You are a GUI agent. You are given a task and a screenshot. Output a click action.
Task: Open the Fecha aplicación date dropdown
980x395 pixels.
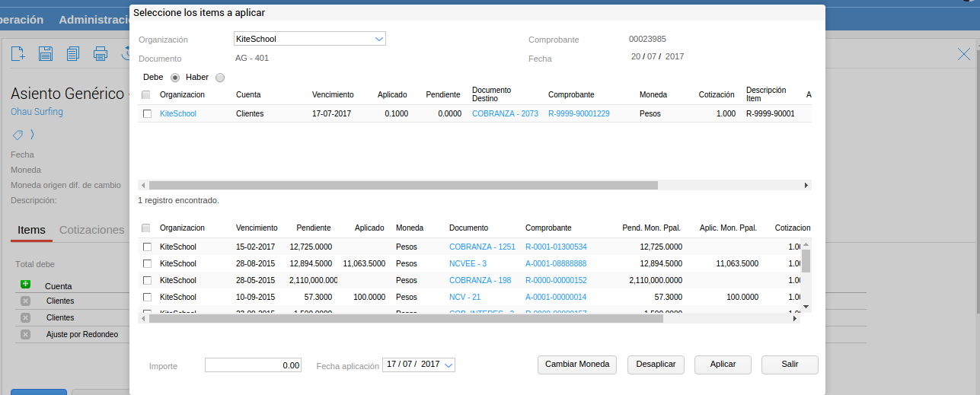[449, 365]
